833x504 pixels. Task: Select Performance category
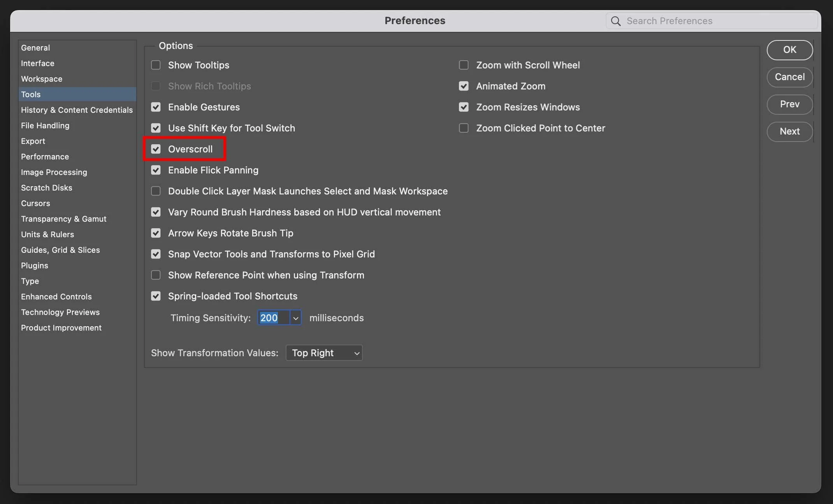click(77, 157)
